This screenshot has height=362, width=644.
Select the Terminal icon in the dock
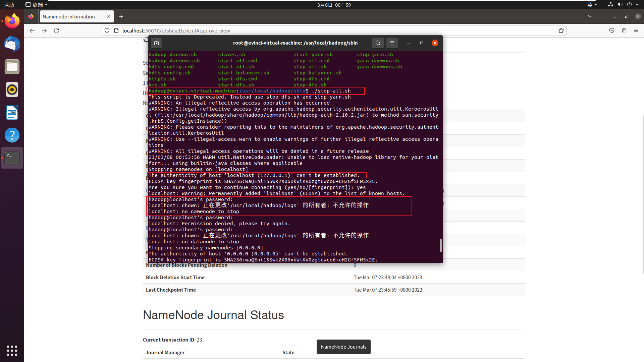tap(12, 158)
